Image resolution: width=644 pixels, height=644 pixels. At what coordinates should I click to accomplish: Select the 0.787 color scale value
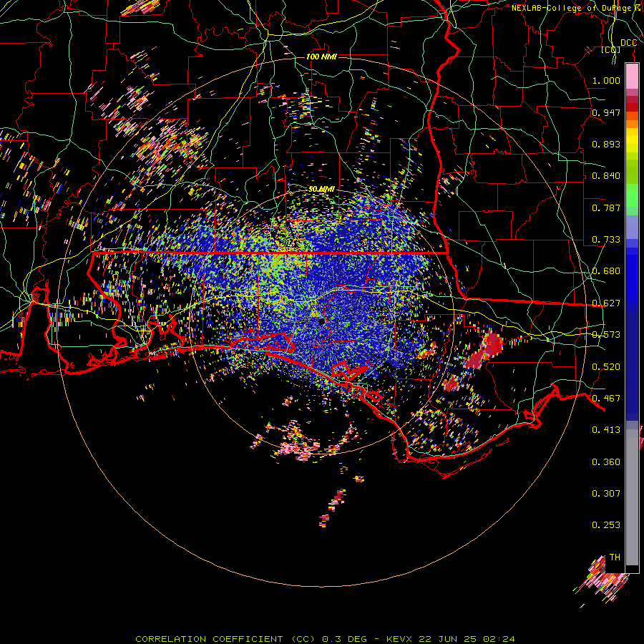click(x=606, y=208)
